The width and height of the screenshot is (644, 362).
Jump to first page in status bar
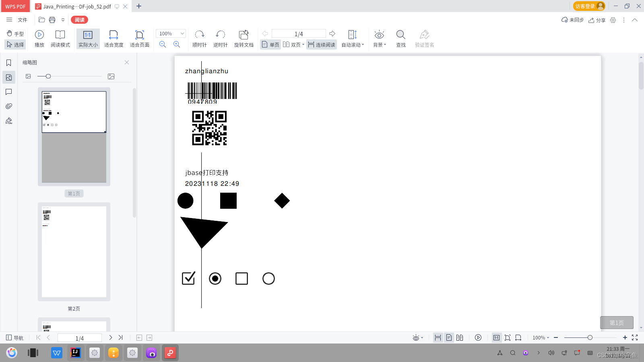[38, 337]
